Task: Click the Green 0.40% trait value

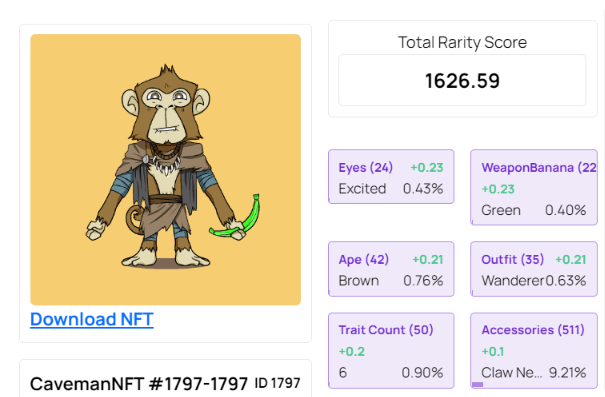Action: point(534,210)
